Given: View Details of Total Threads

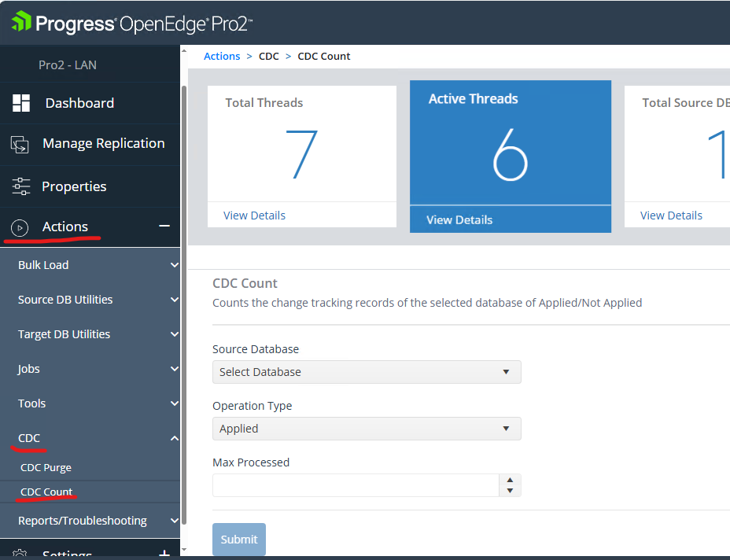Looking at the screenshot, I should 254,216.
